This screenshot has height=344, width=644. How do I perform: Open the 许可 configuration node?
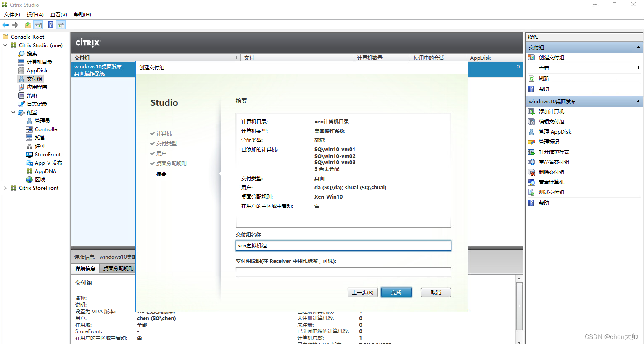point(40,146)
